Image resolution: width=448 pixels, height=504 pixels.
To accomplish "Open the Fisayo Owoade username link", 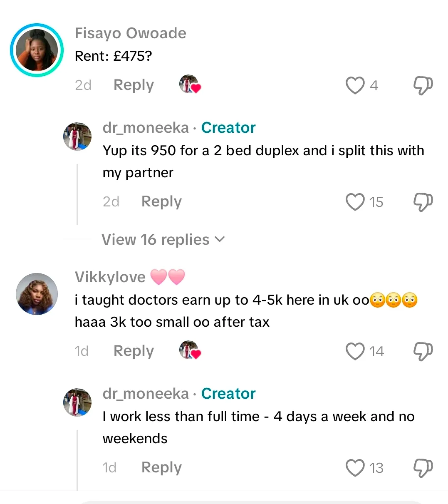I will pyautogui.click(x=130, y=33).
